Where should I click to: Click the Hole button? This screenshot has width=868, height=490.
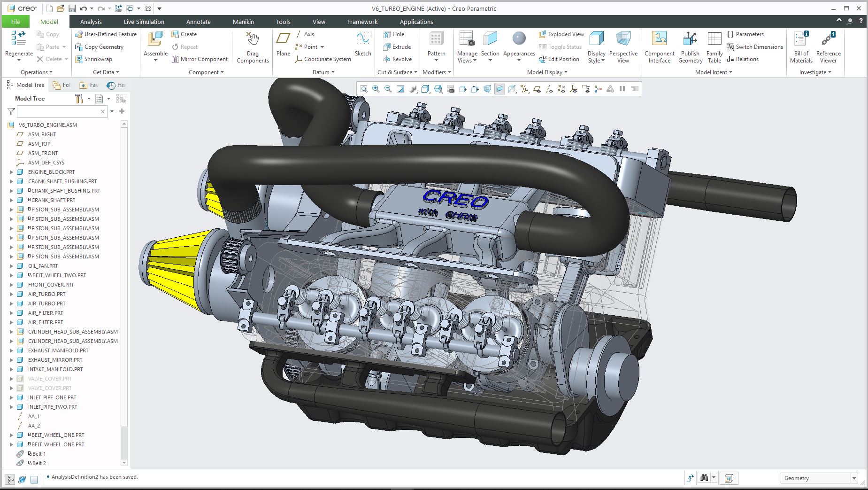[x=393, y=34]
